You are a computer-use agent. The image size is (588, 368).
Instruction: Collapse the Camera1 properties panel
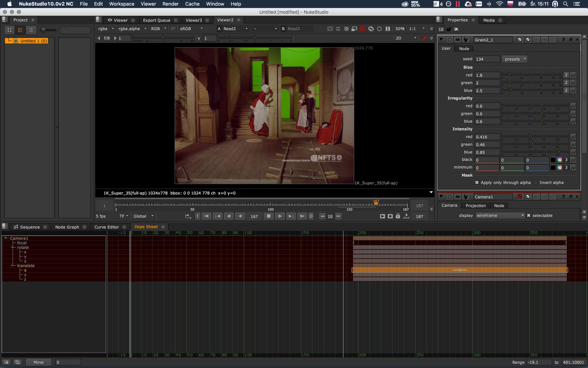pyautogui.click(x=441, y=196)
